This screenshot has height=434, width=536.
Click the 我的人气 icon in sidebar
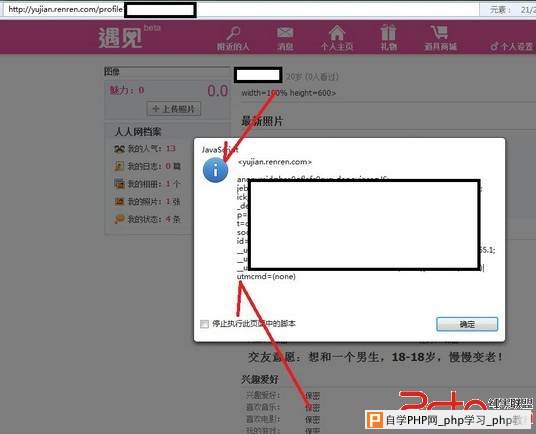[x=119, y=149]
